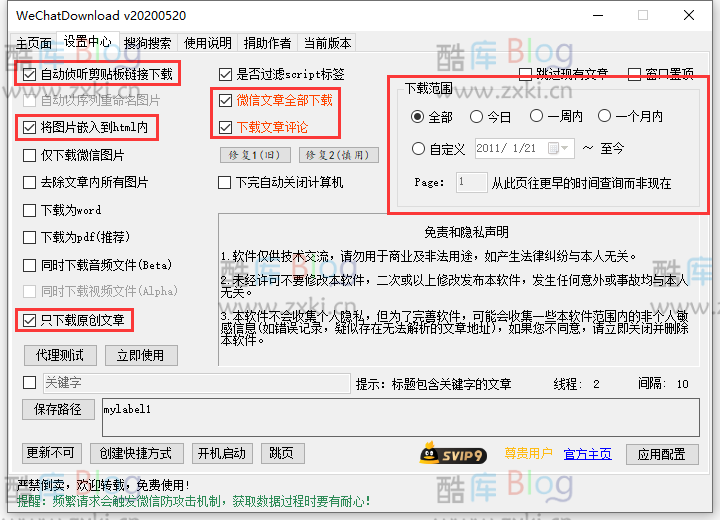720x520 pixels.
Task: Toggle 将图片嵌入到html内 checkbox
Action: coord(29,127)
